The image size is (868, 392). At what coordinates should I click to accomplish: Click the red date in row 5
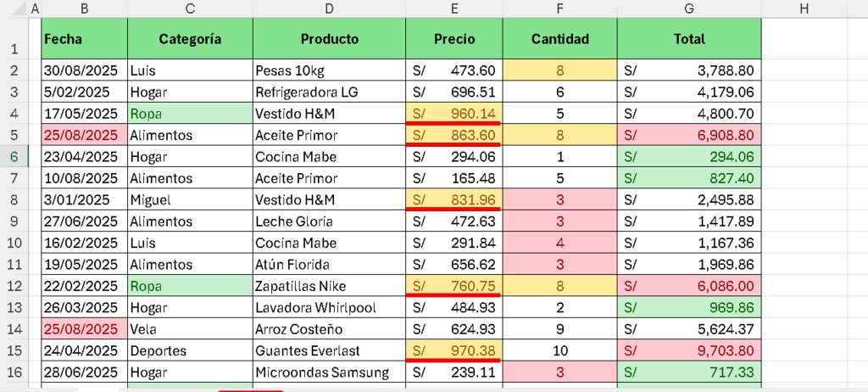[84, 135]
